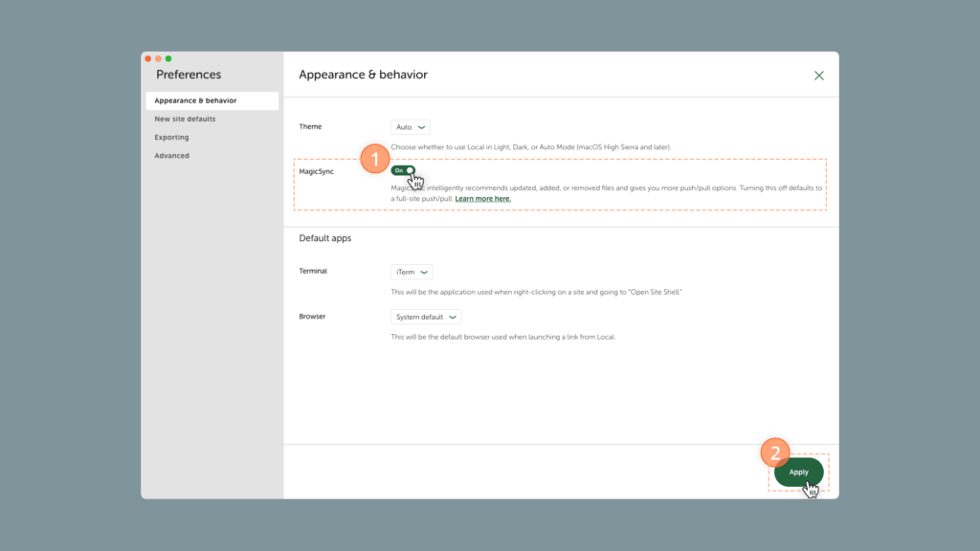Close Preferences with the X icon
Viewport: 980px width, 551px height.
819,75
